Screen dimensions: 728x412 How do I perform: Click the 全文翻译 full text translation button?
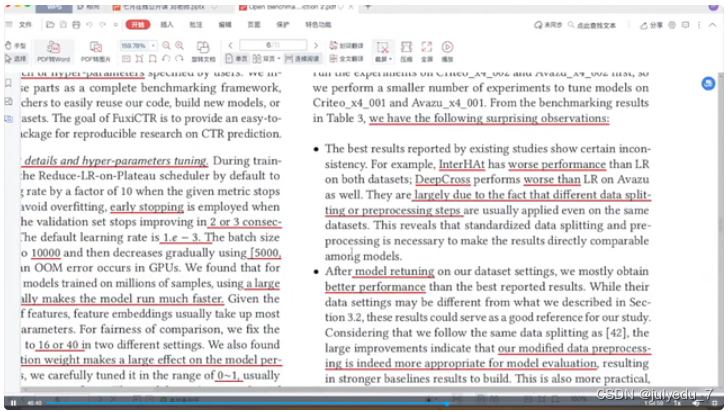pos(346,59)
